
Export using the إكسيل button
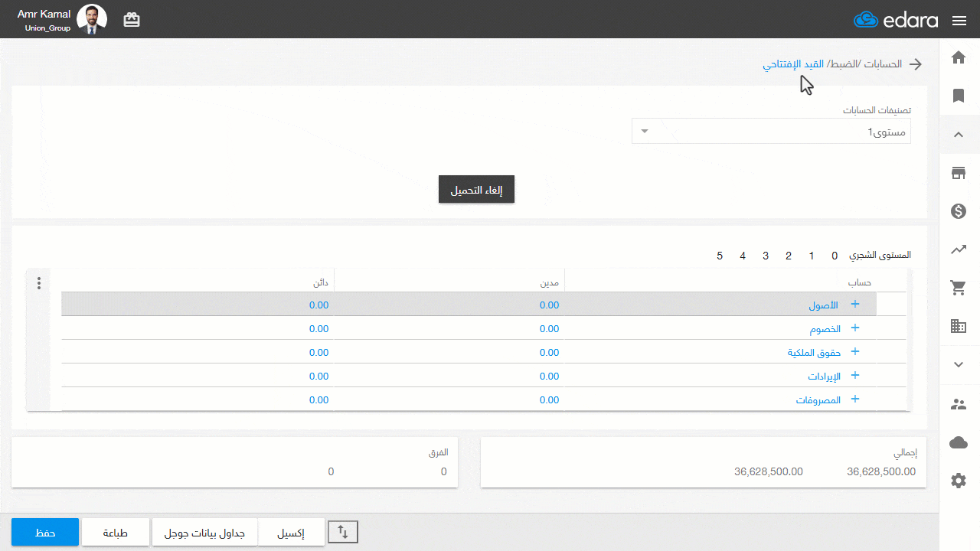[290, 532]
